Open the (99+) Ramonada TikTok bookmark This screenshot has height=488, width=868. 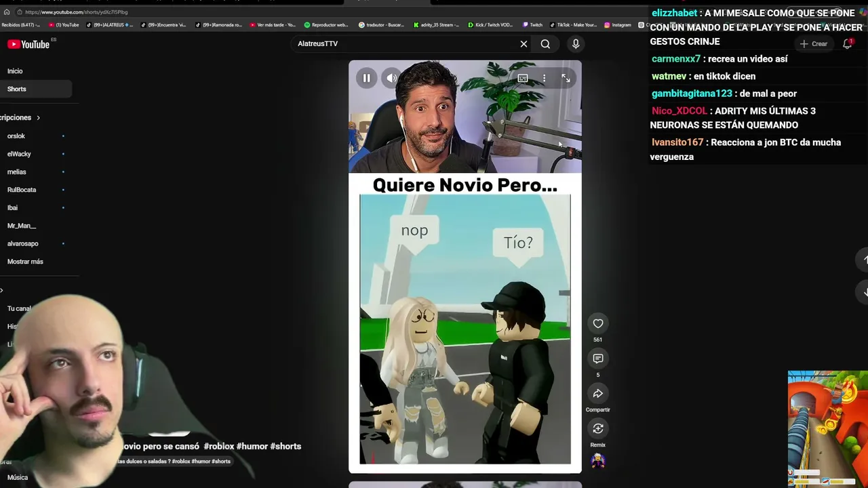pyautogui.click(x=218, y=25)
